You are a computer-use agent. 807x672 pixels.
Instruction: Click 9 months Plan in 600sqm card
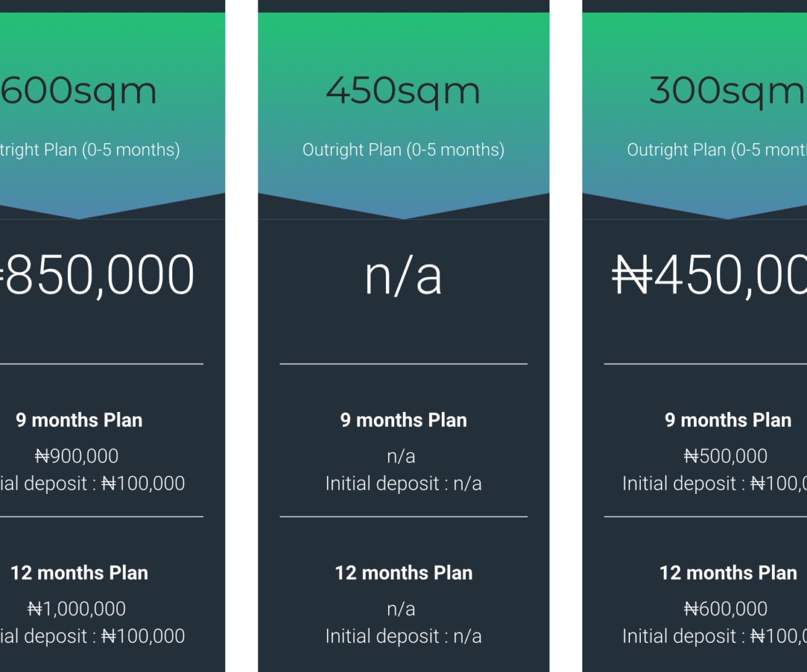79,420
